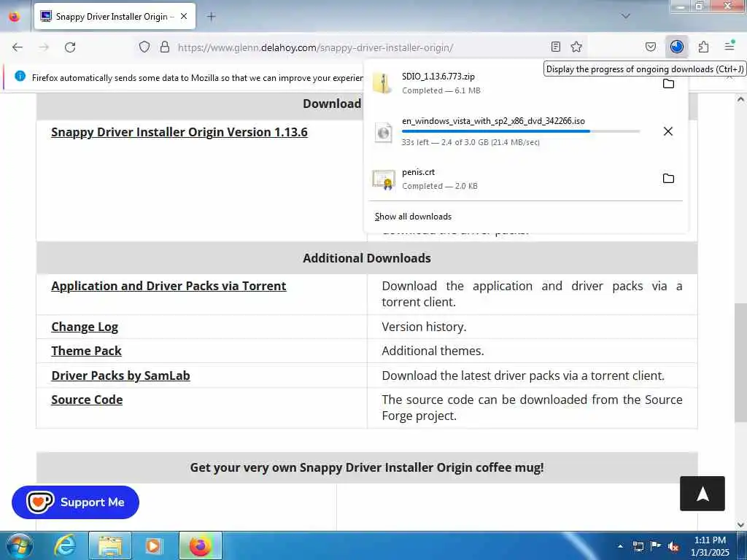Open the Windows Start menu
This screenshot has height=560, width=747.
click(x=19, y=545)
